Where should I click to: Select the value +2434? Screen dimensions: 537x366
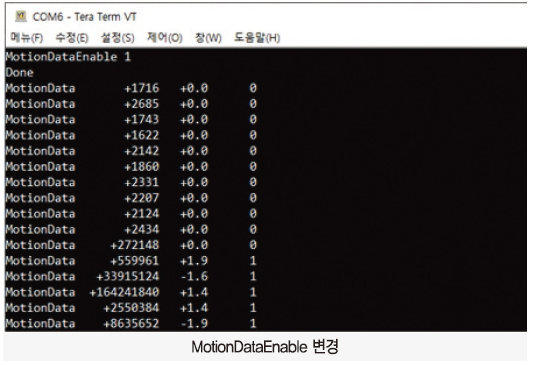[x=141, y=229]
